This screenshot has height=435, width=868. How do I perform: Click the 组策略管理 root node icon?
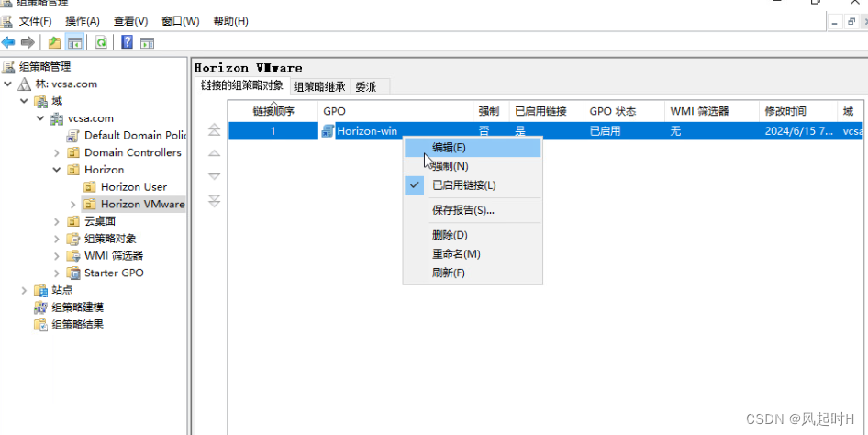(x=7, y=67)
